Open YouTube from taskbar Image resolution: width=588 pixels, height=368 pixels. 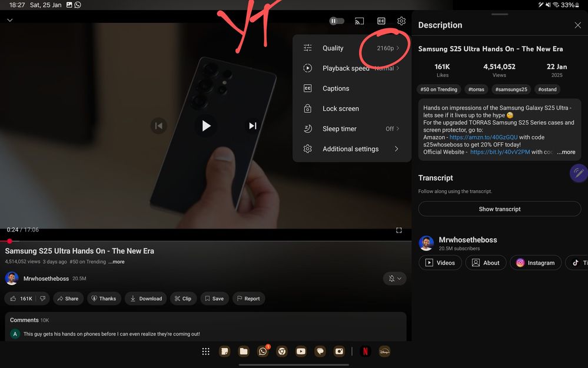(301, 352)
